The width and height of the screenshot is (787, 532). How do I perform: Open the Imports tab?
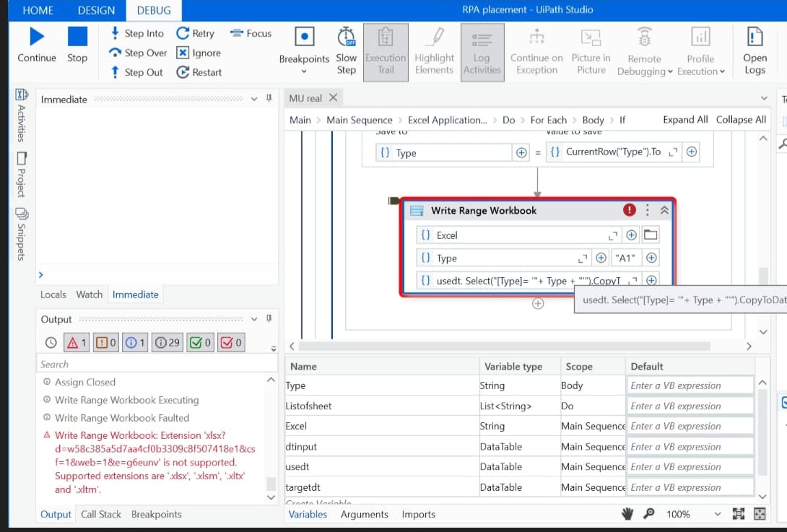[x=419, y=515]
